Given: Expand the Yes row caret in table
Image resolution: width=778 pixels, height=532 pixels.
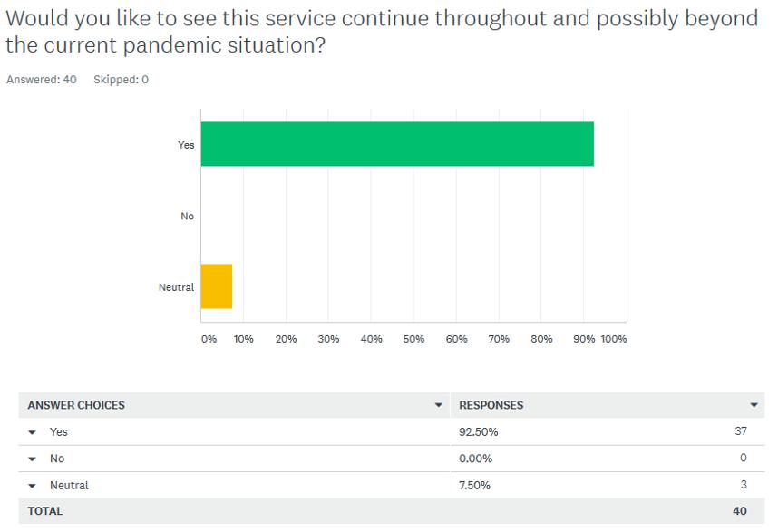Looking at the screenshot, I should coord(34,432).
